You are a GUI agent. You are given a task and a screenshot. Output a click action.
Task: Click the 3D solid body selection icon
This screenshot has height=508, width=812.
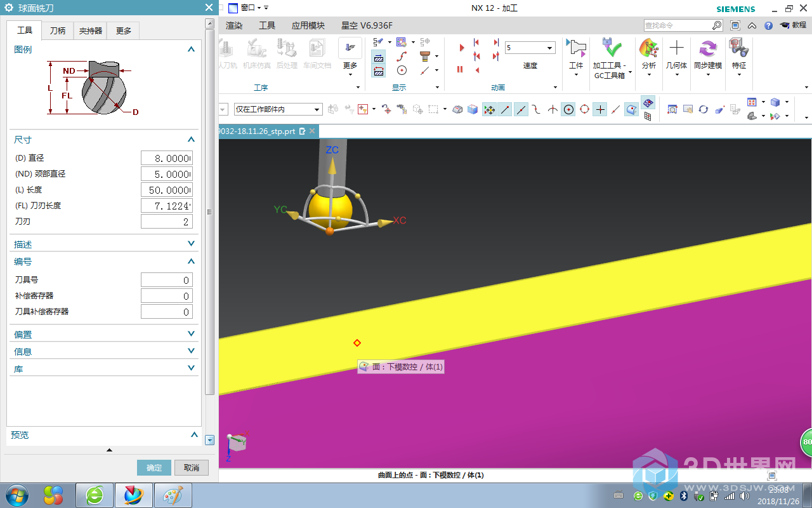pos(472,109)
